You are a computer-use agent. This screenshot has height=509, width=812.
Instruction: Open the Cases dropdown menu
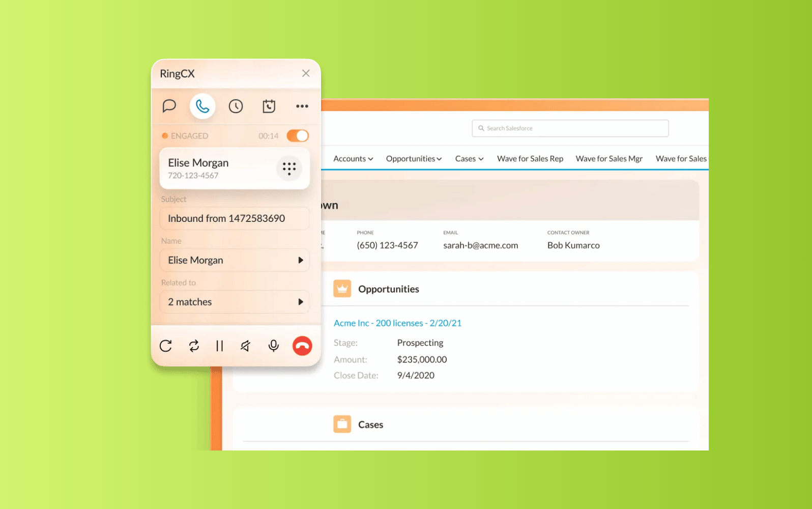pos(470,159)
